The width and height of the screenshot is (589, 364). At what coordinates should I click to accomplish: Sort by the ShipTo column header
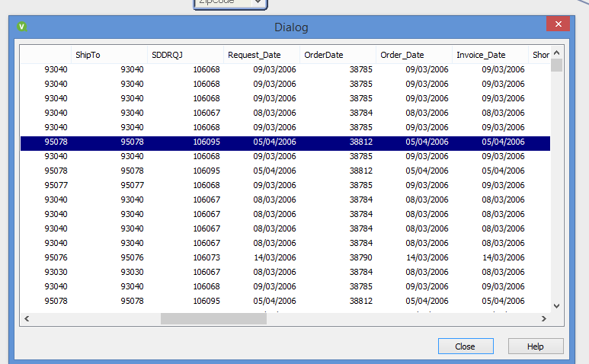(109, 55)
